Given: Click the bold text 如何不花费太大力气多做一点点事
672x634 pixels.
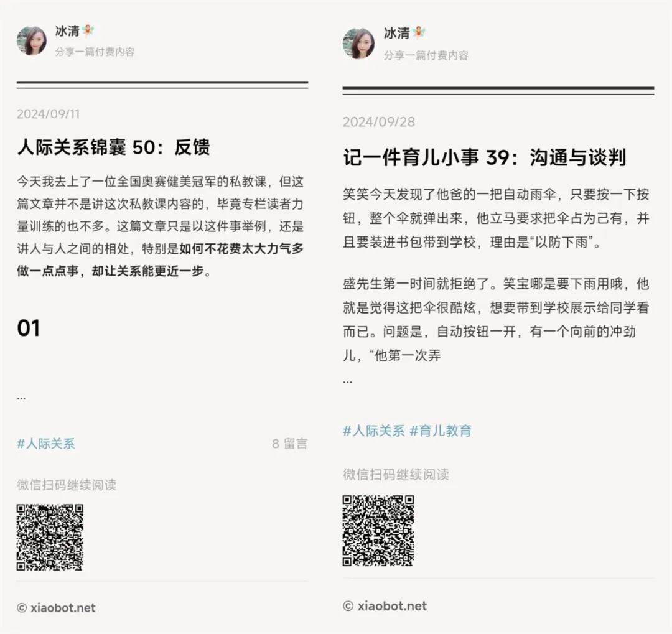Looking at the screenshot, I should pyautogui.click(x=161, y=260).
